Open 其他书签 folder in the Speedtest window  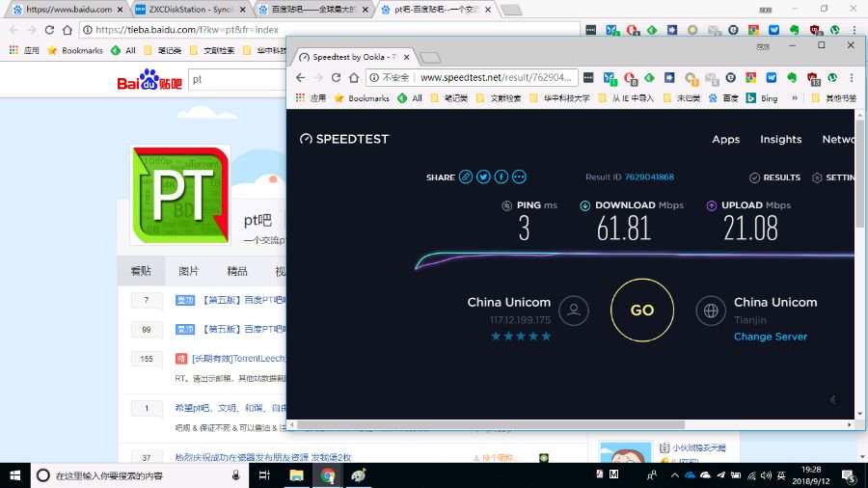(833, 98)
